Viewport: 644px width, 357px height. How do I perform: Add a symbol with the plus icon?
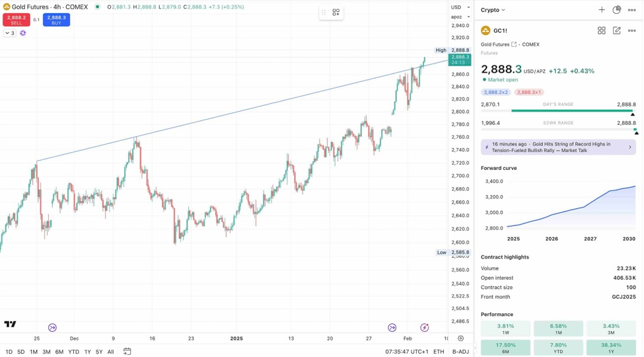(x=602, y=10)
